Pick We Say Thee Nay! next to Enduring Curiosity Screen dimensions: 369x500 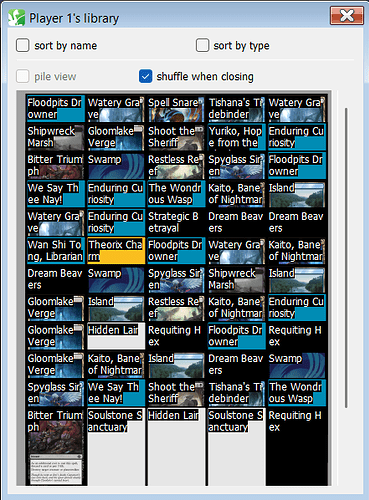(55, 194)
